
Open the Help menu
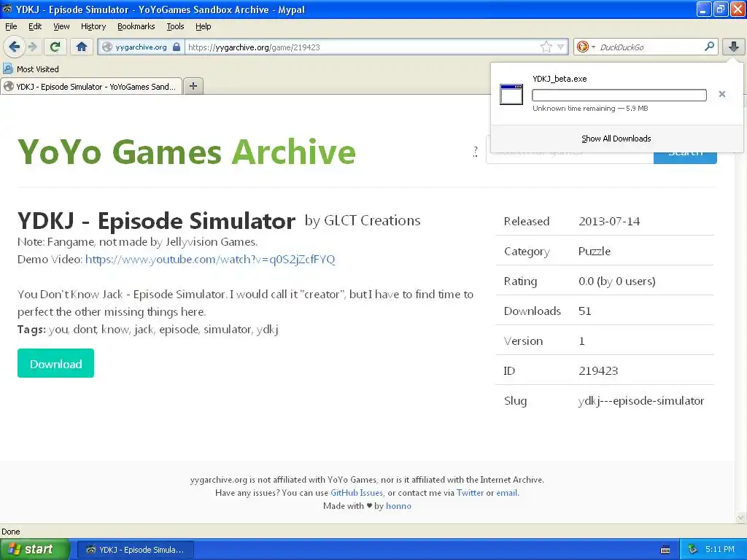click(x=203, y=26)
